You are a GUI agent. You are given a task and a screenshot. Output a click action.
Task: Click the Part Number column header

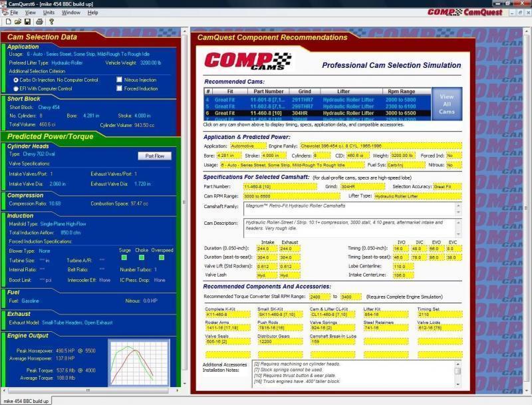269,92
